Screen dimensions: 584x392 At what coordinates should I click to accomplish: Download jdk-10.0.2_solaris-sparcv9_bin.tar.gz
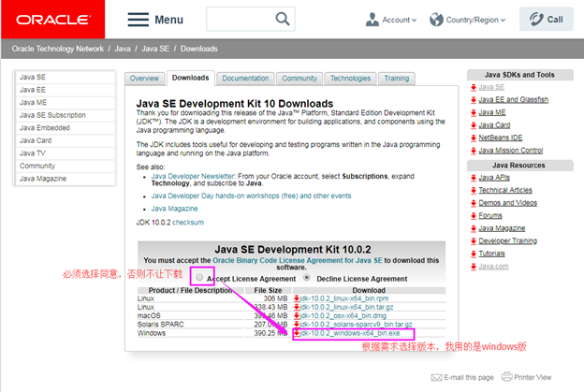[356, 325]
